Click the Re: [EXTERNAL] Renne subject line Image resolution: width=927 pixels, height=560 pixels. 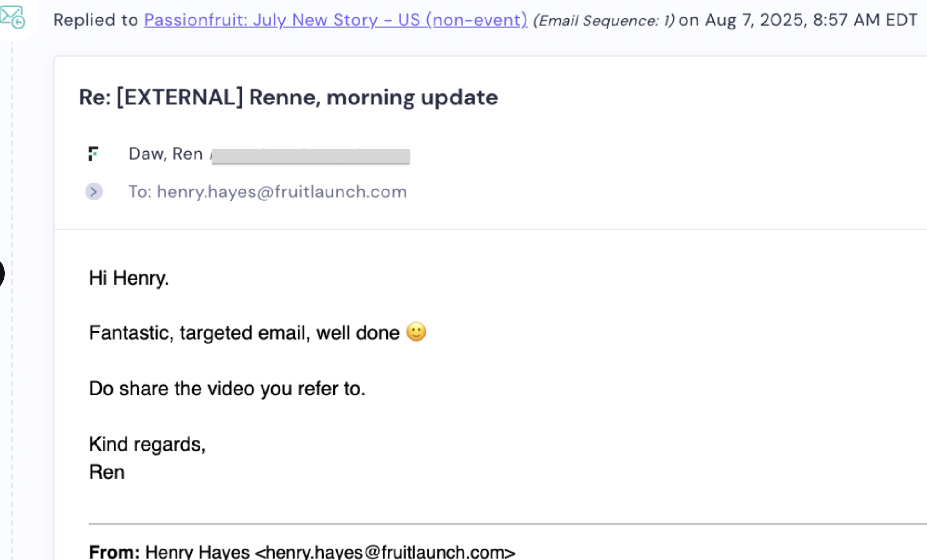click(288, 97)
